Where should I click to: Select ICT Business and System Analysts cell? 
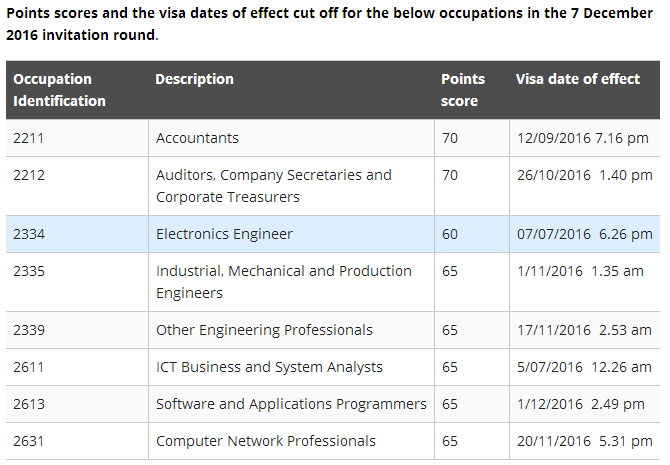tap(269, 367)
